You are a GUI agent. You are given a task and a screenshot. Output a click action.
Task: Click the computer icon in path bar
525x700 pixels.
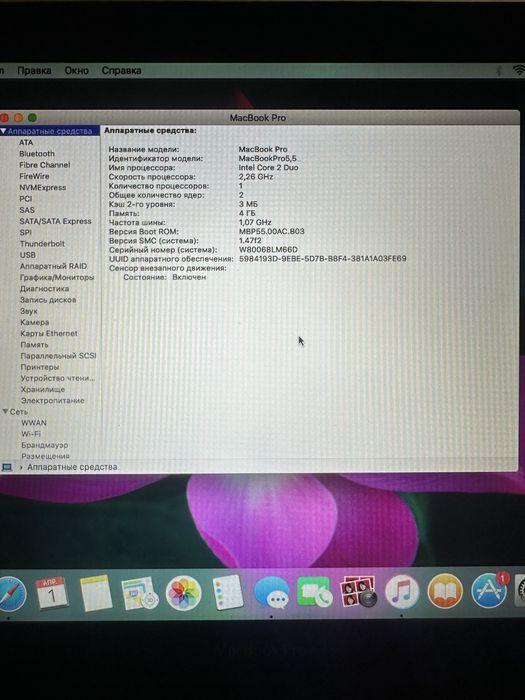pos(7,467)
